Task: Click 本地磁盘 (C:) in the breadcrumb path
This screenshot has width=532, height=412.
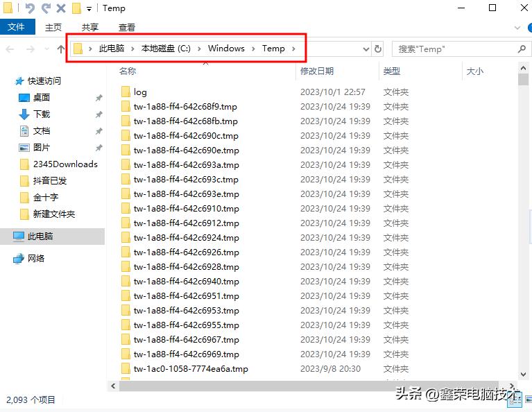Action: tap(166, 49)
